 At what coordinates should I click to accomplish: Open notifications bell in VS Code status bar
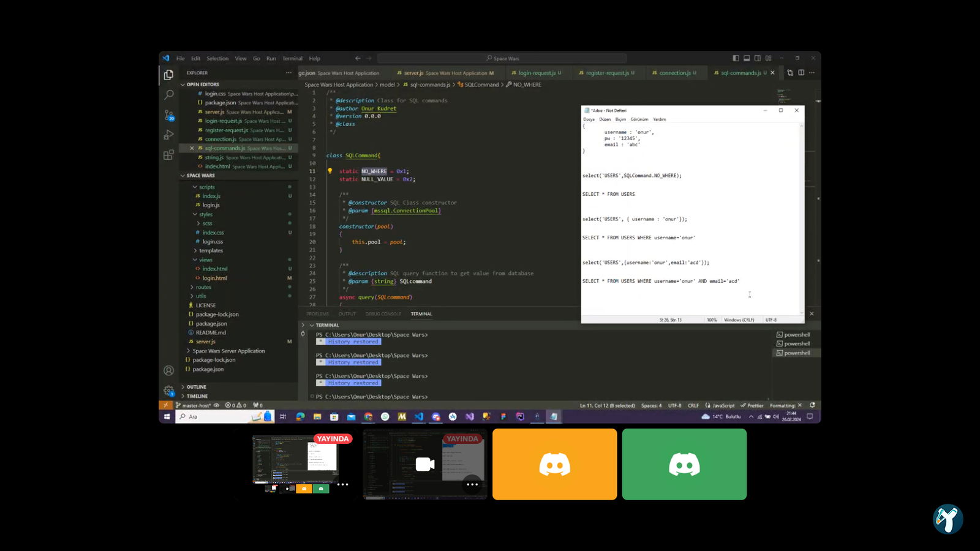pyautogui.click(x=812, y=405)
